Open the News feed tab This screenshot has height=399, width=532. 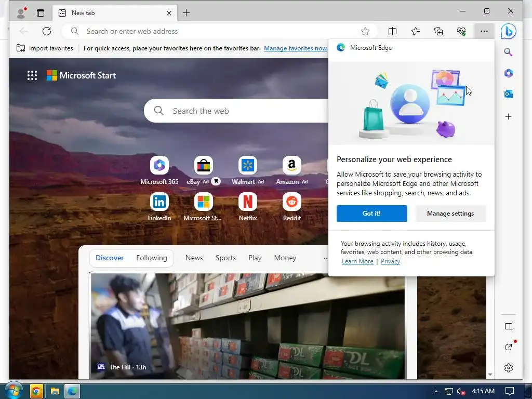pyautogui.click(x=194, y=258)
